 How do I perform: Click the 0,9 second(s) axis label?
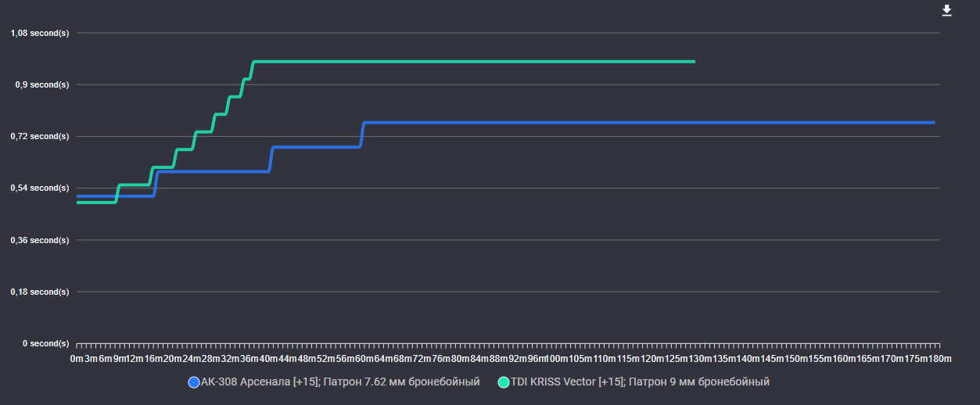pos(42,84)
